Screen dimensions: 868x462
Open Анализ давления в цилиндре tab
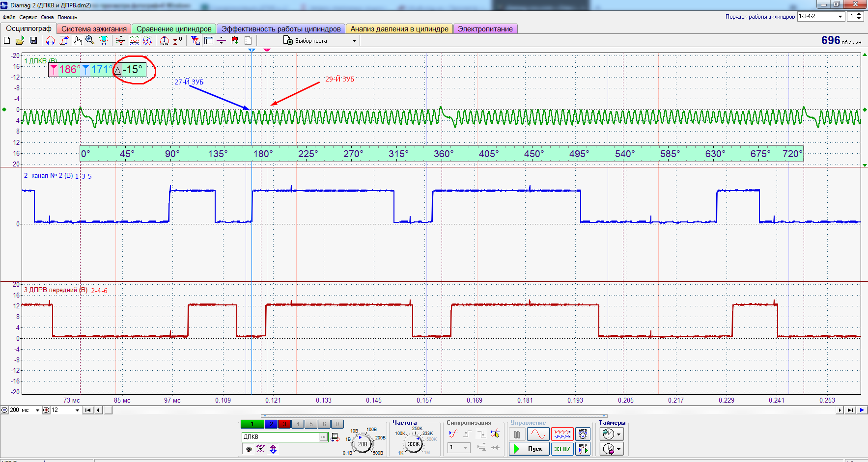pyautogui.click(x=399, y=29)
